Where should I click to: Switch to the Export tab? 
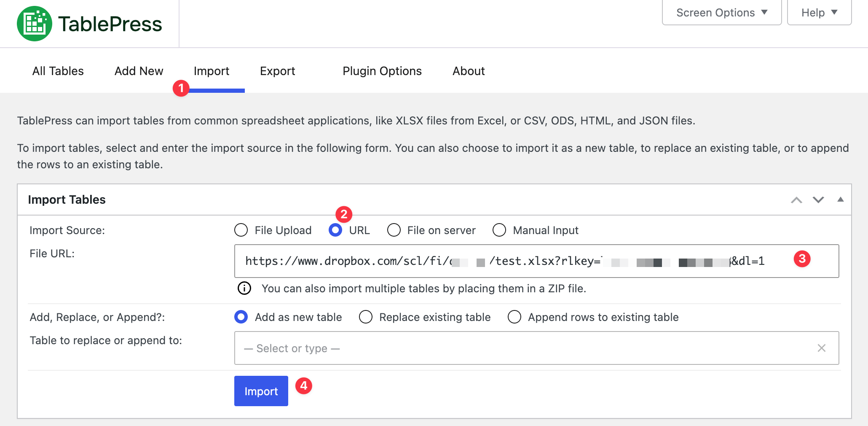277,71
